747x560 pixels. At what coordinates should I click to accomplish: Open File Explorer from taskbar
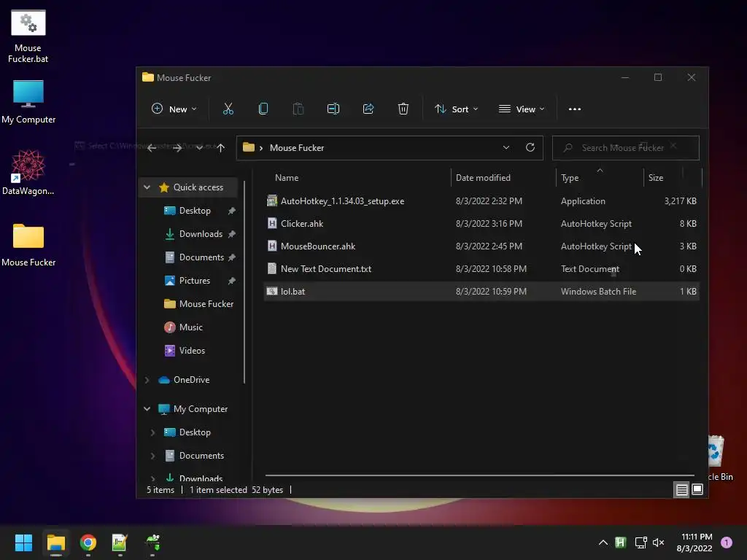tap(55, 542)
